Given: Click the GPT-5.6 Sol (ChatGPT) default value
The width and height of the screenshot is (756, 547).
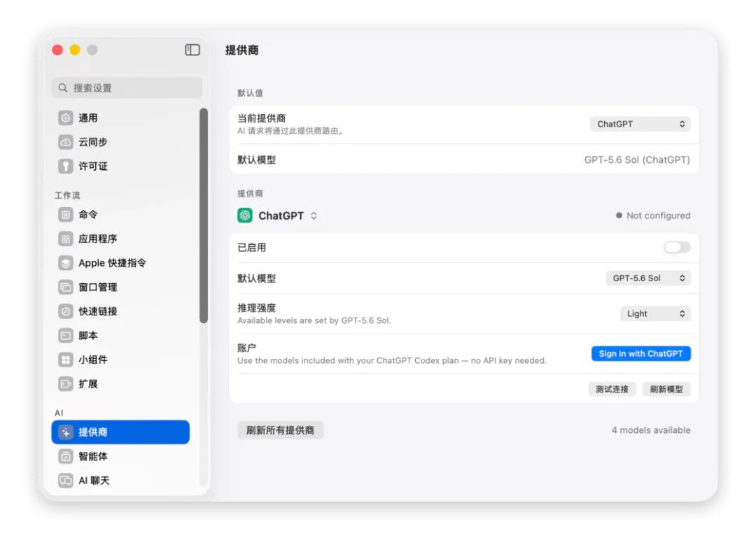Looking at the screenshot, I should click(637, 159).
